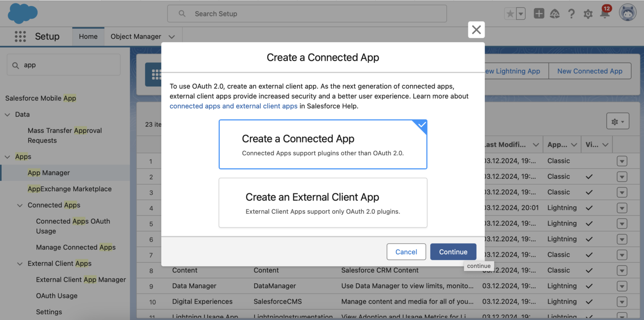This screenshot has height=320, width=644.
Task: Click the Favorites star icon
Action: tap(510, 14)
